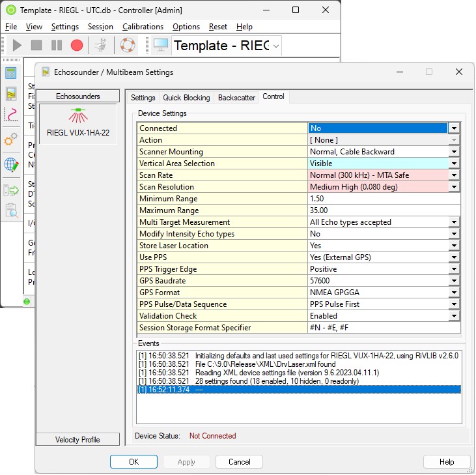This screenshot has height=475, width=476.
Task: Open the GPS Baudrate dropdown
Action: coord(454,281)
